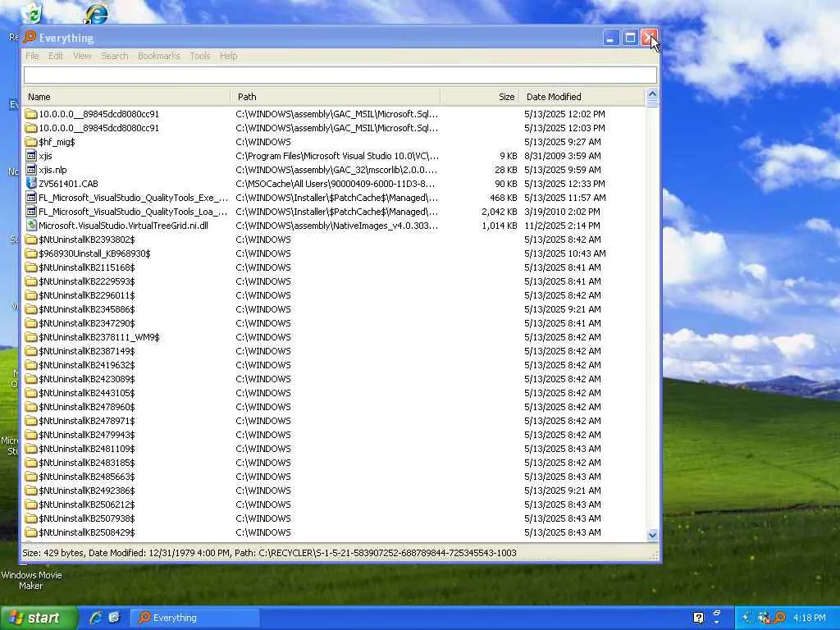The width and height of the screenshot is (840, 630).
Task: Select the $NtUninstallKB2485663$ name text
Action: [87, 477]
